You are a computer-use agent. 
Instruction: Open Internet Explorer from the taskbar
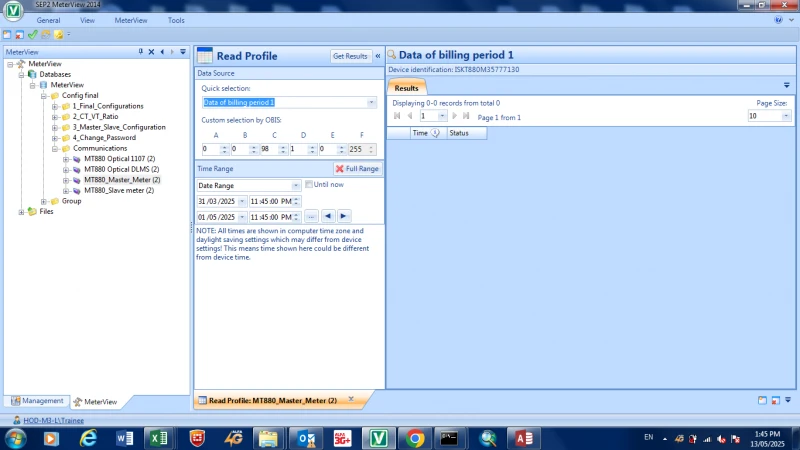88,438
